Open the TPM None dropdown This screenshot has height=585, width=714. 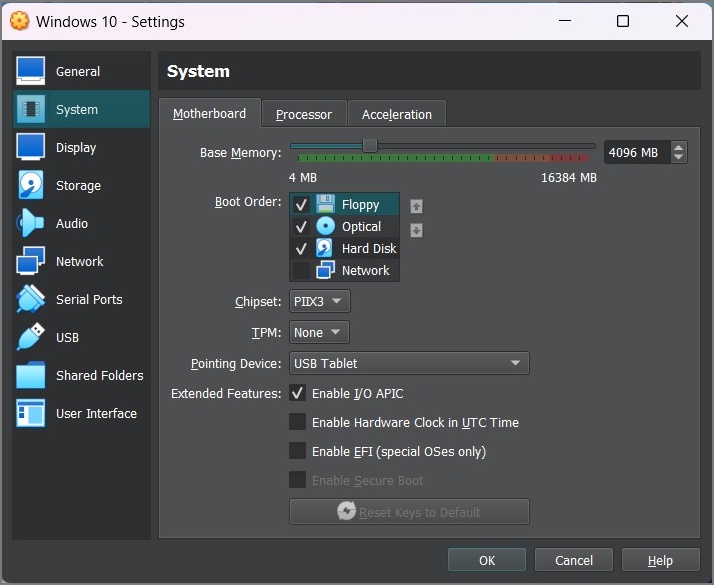click(319, 332)
